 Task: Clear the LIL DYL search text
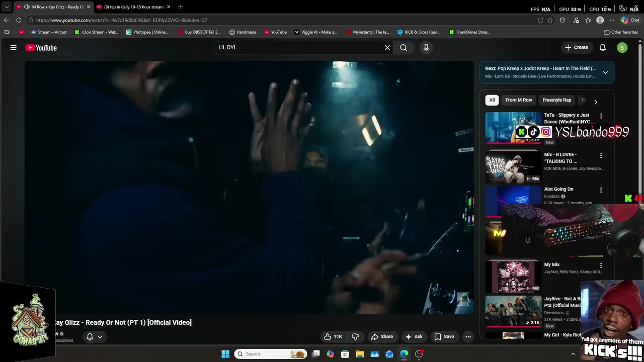coord(387,47)
